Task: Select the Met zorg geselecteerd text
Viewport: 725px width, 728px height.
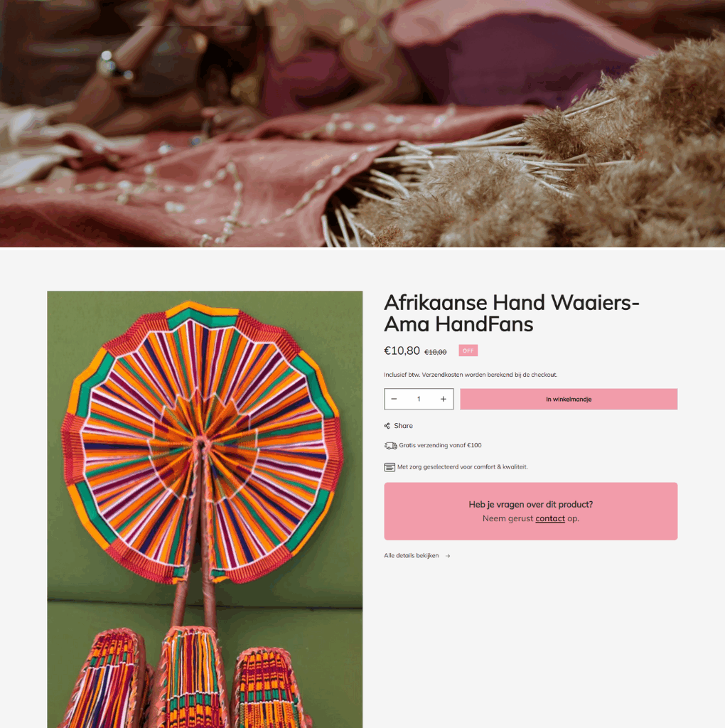Action: click(x=462, y=467)
